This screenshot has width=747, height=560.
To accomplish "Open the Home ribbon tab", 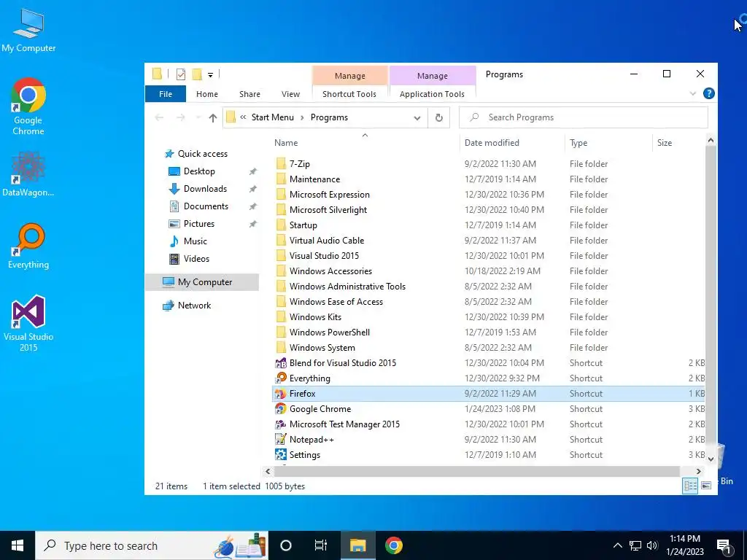I will click(x=206, y=94).
